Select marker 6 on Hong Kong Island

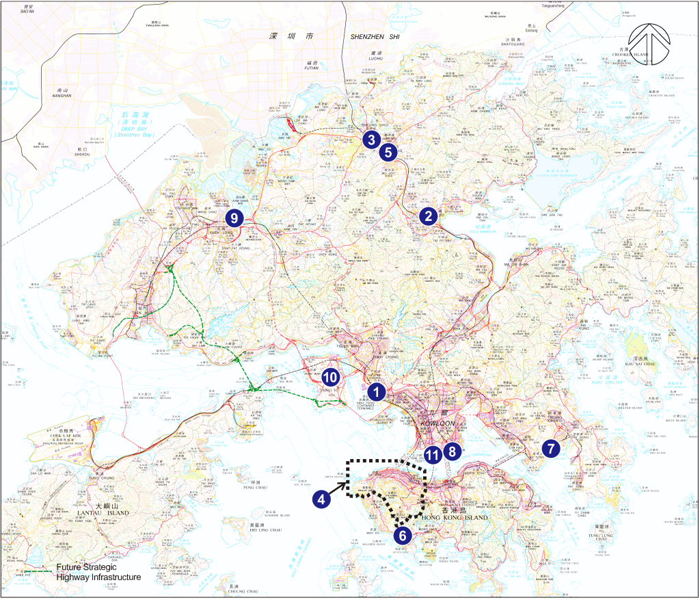click(403, 535)
